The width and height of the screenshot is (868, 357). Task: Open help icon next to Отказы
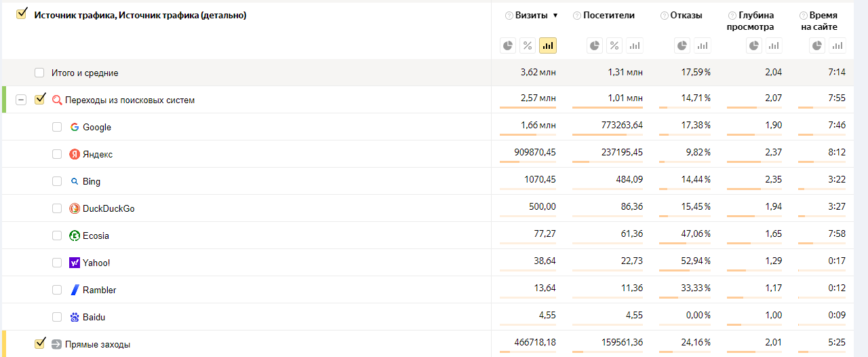[x=664, y=16]
